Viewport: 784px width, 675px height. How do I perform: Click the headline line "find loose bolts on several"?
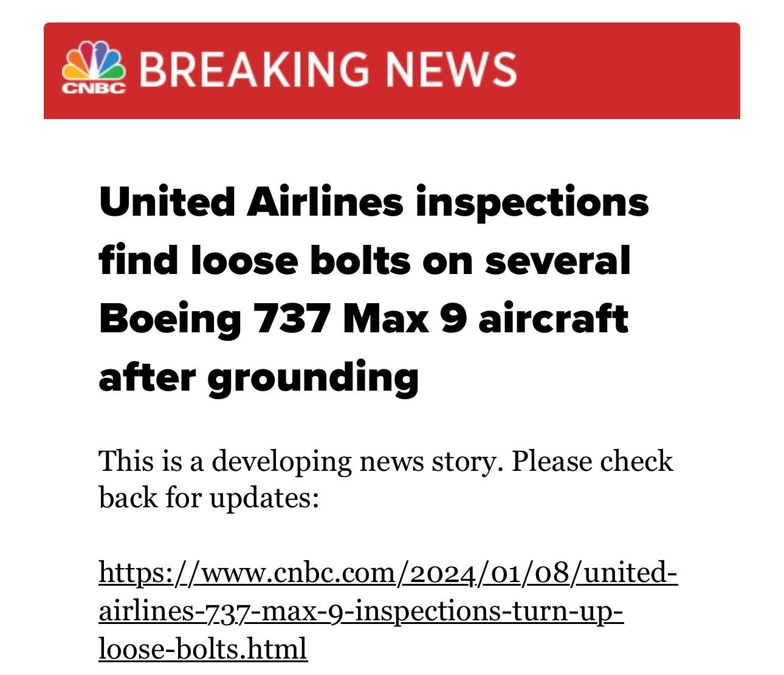[365, 260]
